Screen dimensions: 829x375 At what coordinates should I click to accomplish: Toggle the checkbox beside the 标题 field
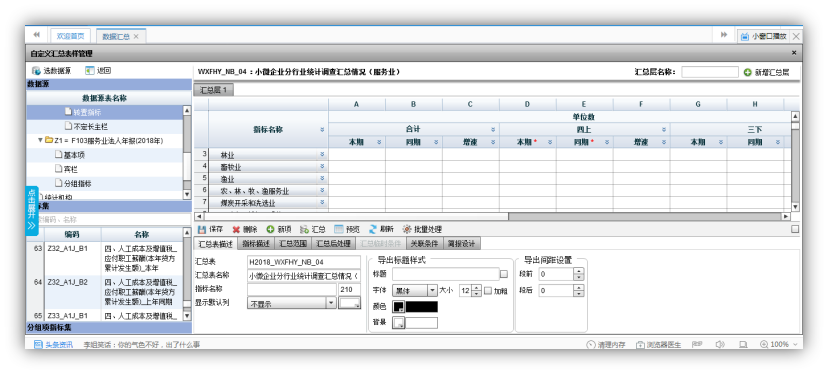coord(504,274)
